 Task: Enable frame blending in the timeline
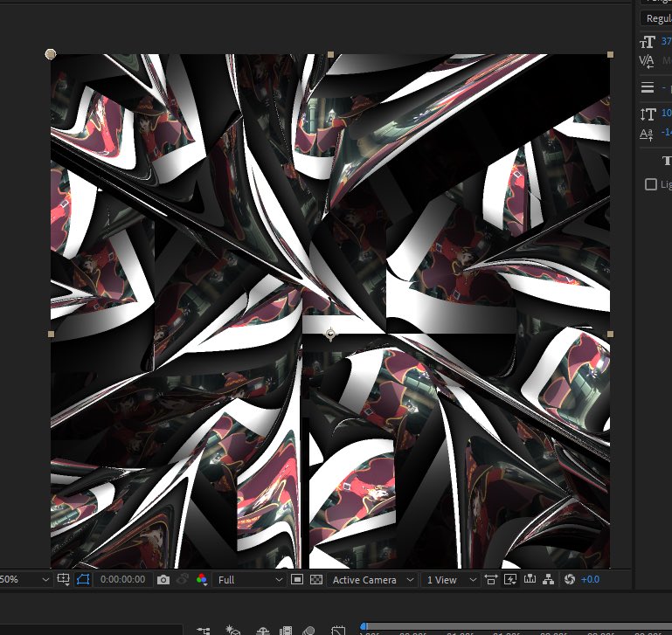click(x=286, y=631)
